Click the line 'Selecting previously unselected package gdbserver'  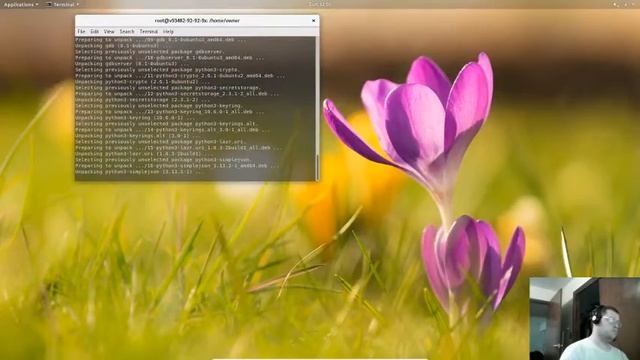point(150,52)
